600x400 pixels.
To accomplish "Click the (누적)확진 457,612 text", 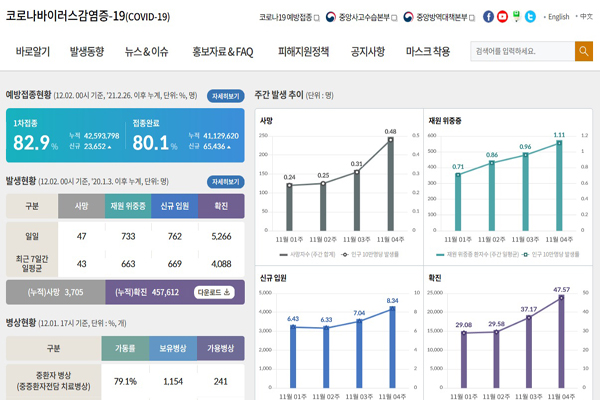I will tap(147, 292).
